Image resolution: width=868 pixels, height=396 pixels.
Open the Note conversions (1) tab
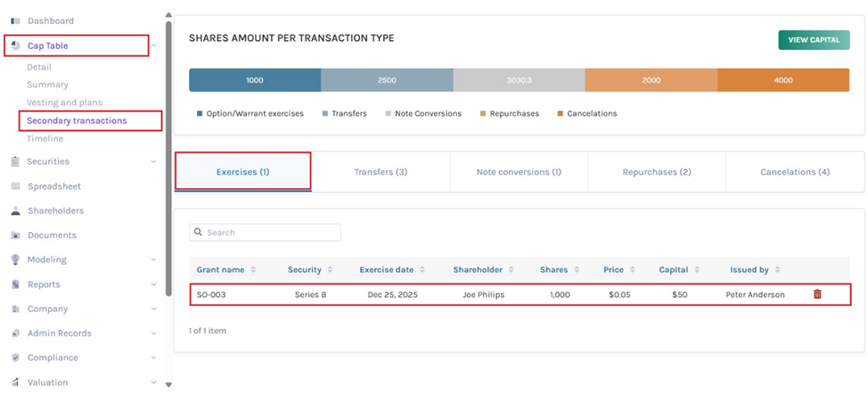click(x=519, y=172)
